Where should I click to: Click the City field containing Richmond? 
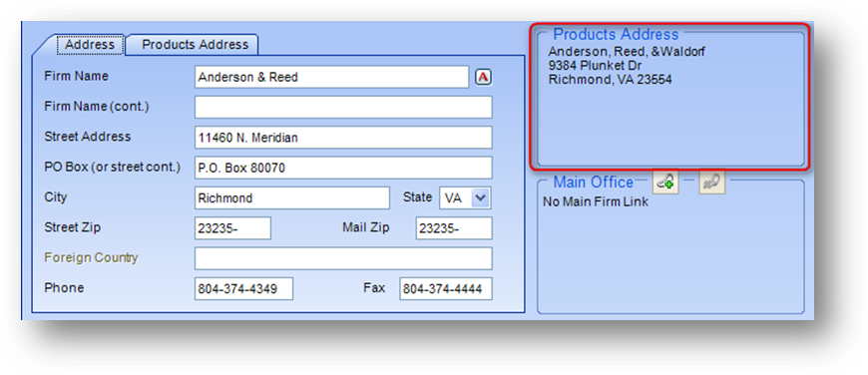(x=292, y=198)
